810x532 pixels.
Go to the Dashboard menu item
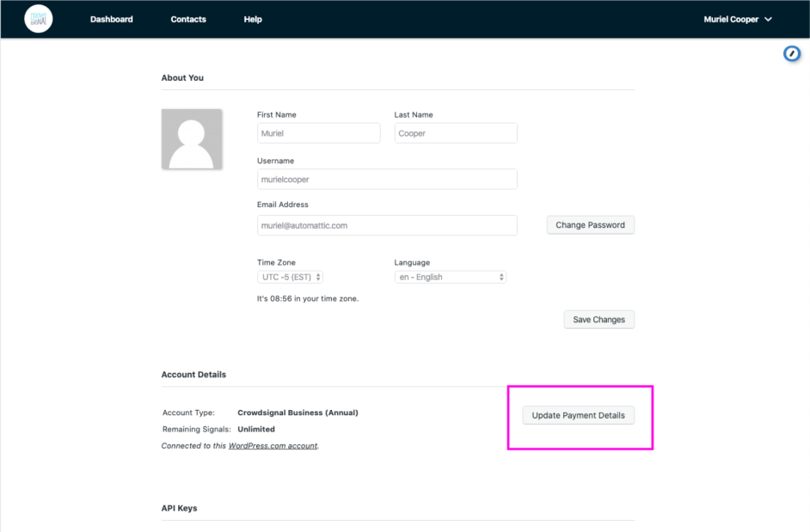click(x=112, y=19)
